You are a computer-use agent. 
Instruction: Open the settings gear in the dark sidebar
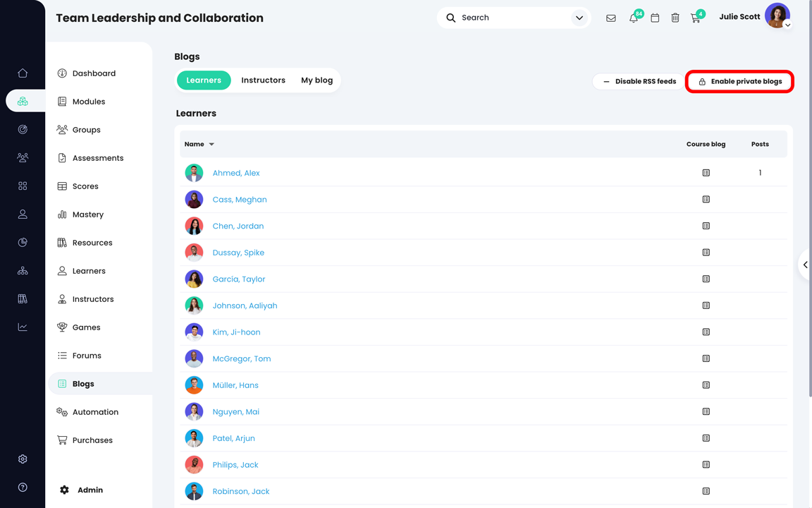pos(23,459)
